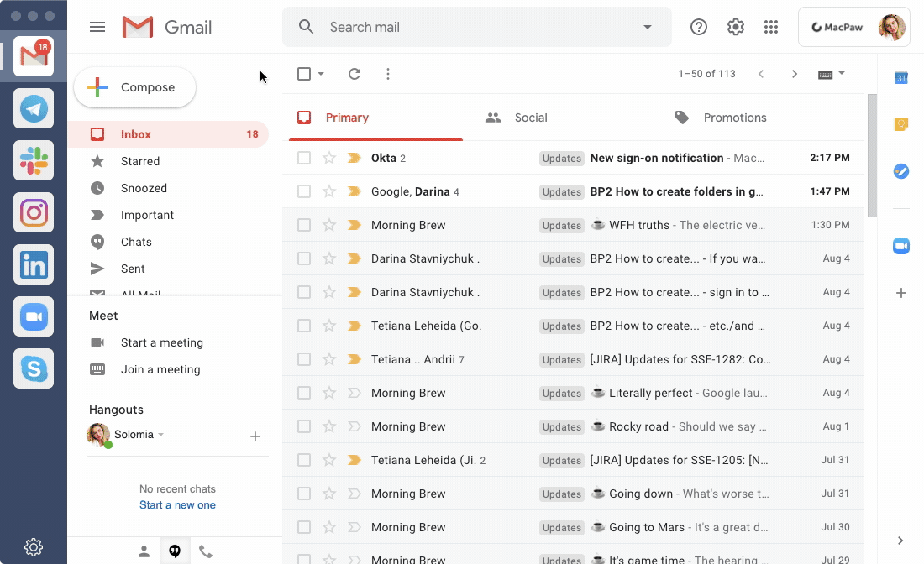The image size is (924, 564).
Task: Open the search options dropdown
Action: (x=647, y=26)
